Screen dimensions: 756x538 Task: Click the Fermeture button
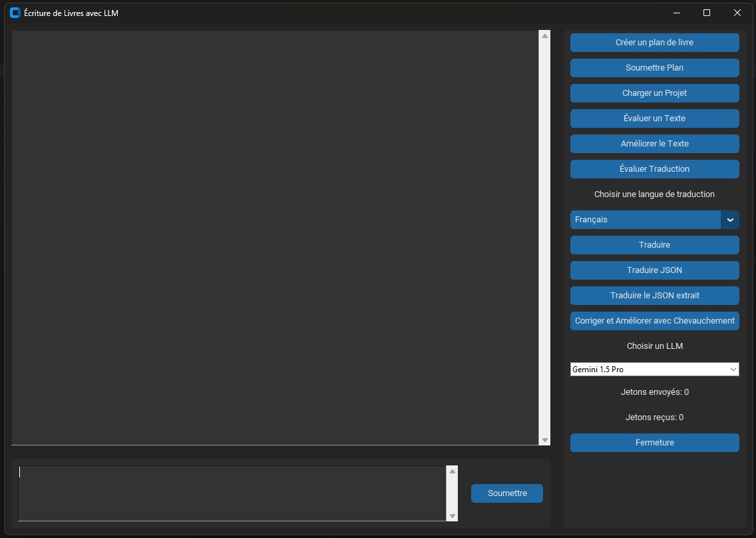tap(654, 443)
